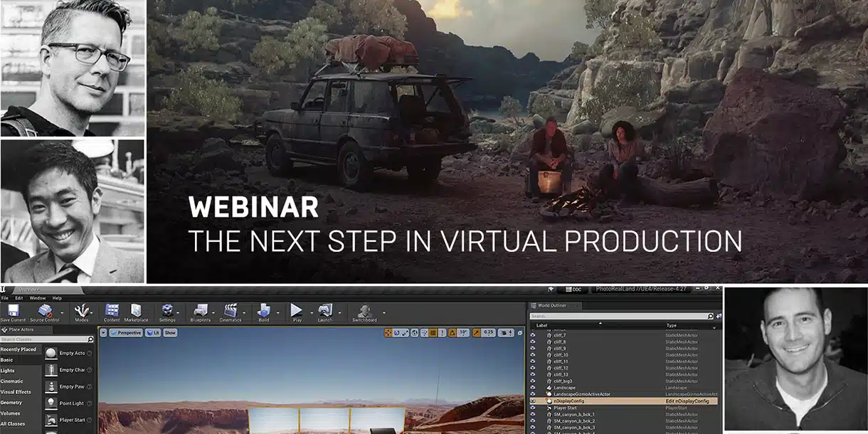This screenshot has height=434, width=868.
Task: Click the Save Current toolbar icon
Action: click(14, 310)
